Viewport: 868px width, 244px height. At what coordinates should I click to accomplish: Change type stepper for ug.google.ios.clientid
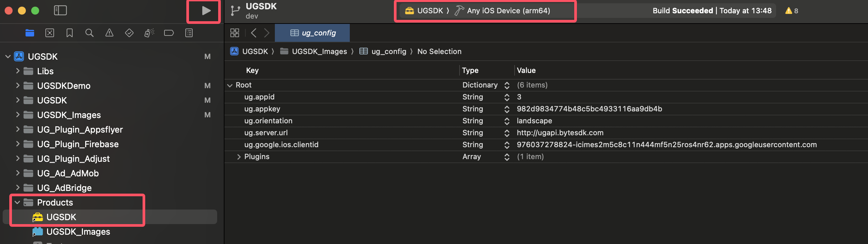tap(507, 145)
